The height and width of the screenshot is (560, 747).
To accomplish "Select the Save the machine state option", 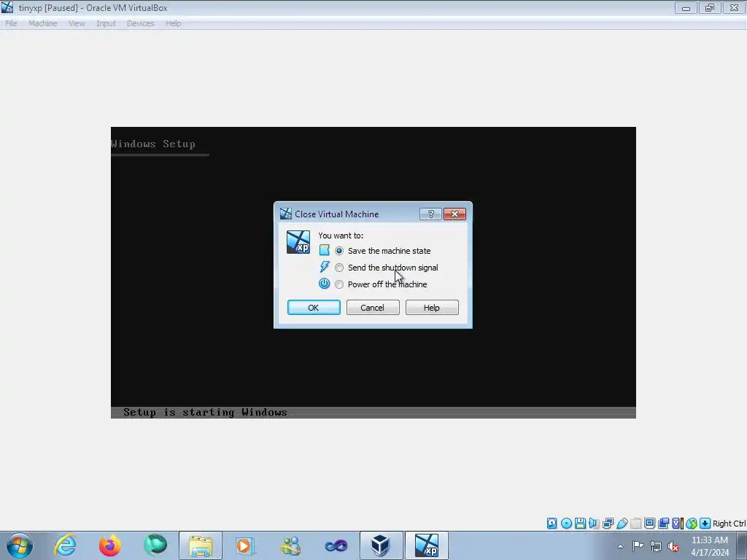I will coord(338,251).
